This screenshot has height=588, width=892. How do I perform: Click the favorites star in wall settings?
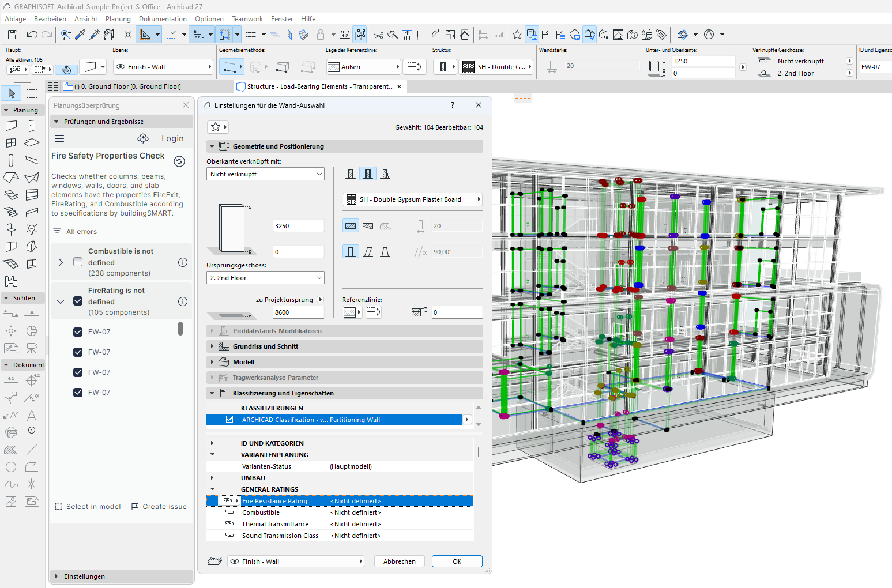pos(216,127)
